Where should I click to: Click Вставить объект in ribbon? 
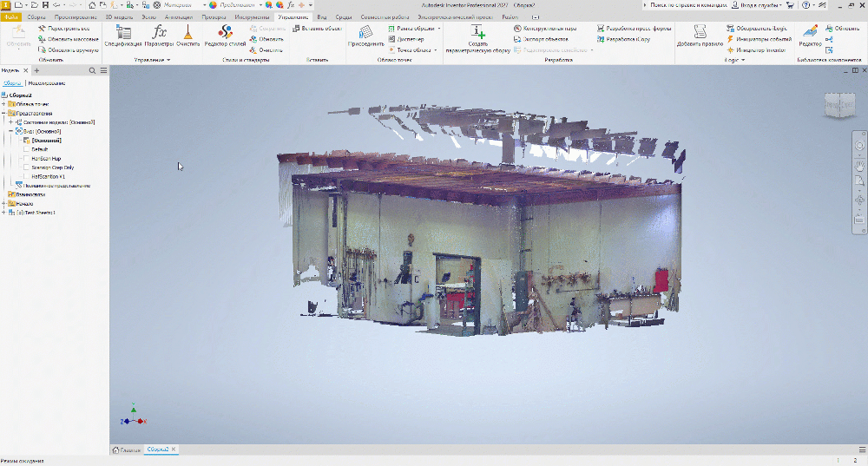pos(317,29)
